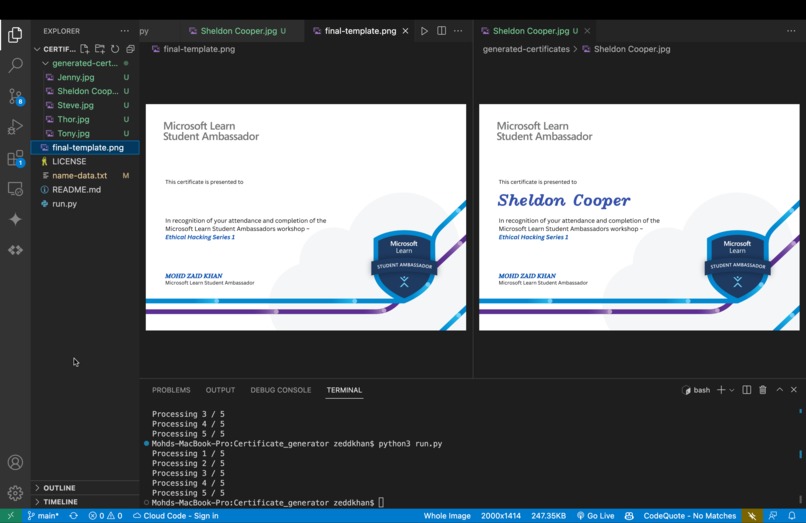Select the TERMINAL tab

[x=344, y=390]
